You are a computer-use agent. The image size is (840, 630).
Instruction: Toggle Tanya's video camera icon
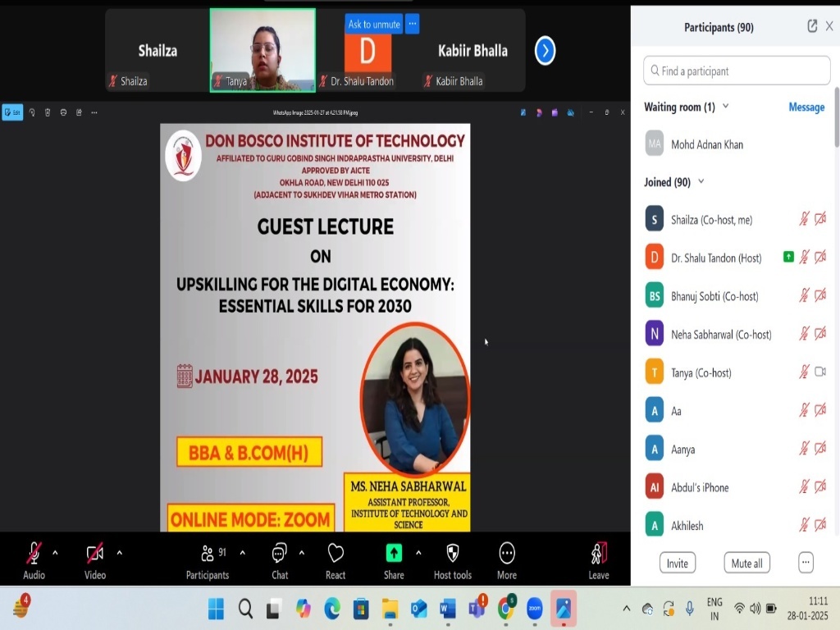pyautogui.click(x=820, y=372)
